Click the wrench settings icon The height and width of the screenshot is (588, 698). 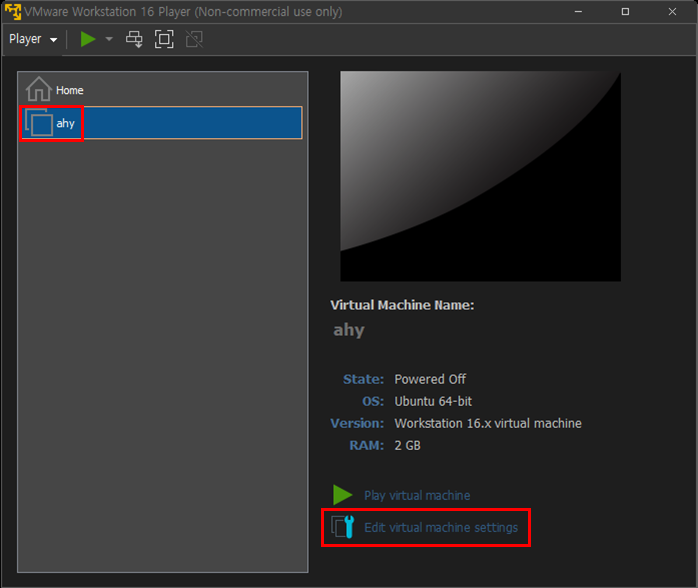point(343,527)
